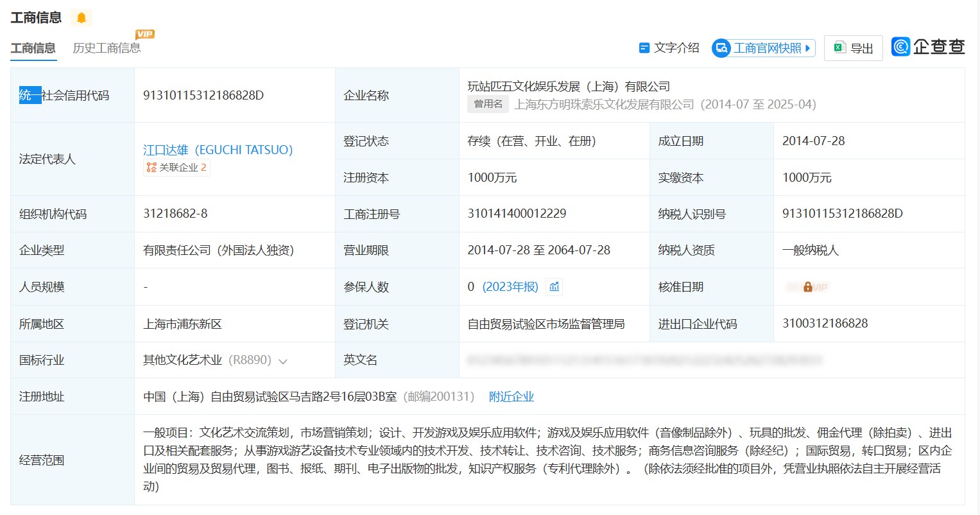Click taxpayer qualification 一般纳税人
This screenshot has width=980, height=515.
[x=811, y=250]
